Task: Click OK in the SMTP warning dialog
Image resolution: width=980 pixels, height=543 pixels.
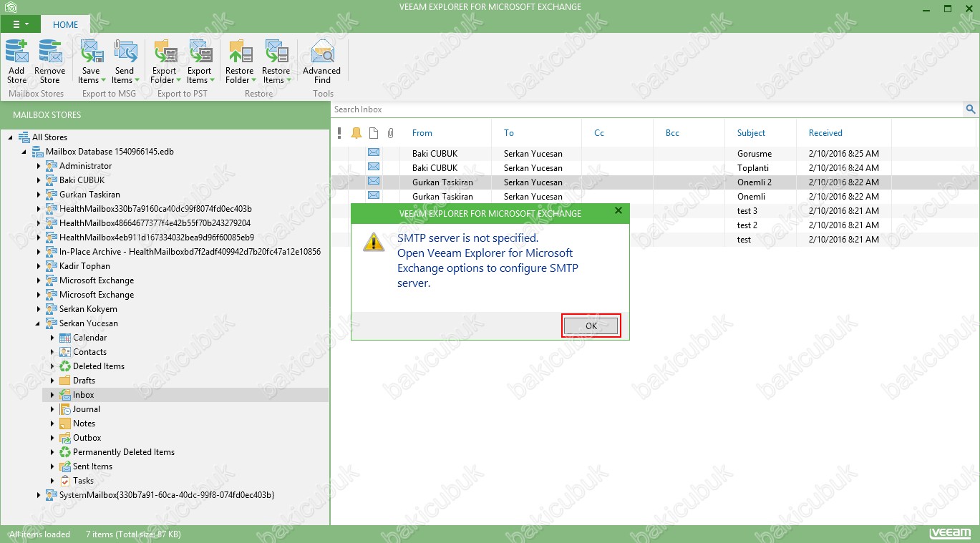Action: pyautogui.click(x=591, y=326)
